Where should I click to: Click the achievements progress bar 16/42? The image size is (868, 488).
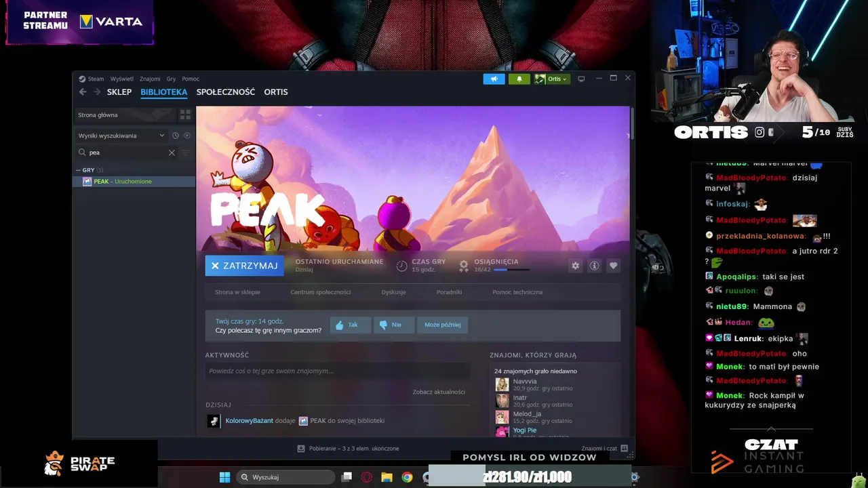[x=511, y=270]
